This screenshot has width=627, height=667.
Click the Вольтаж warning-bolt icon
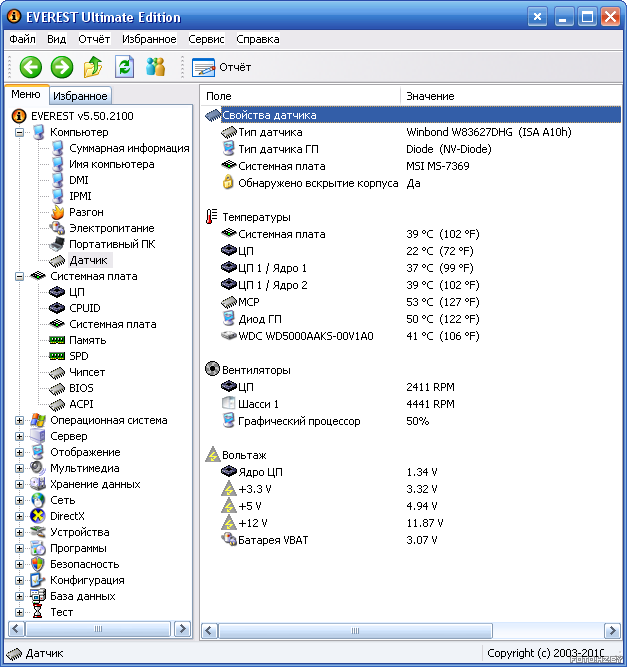212,455
